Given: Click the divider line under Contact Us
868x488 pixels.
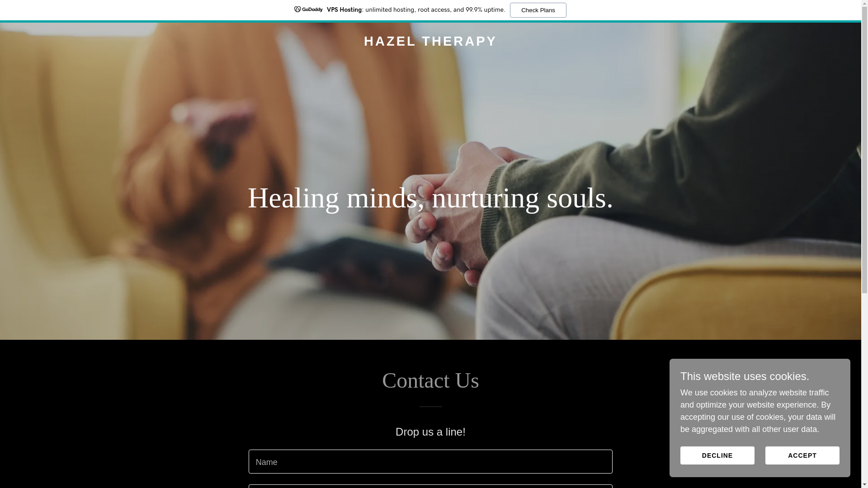Looking at the screenshot, I should coord(430,407).
